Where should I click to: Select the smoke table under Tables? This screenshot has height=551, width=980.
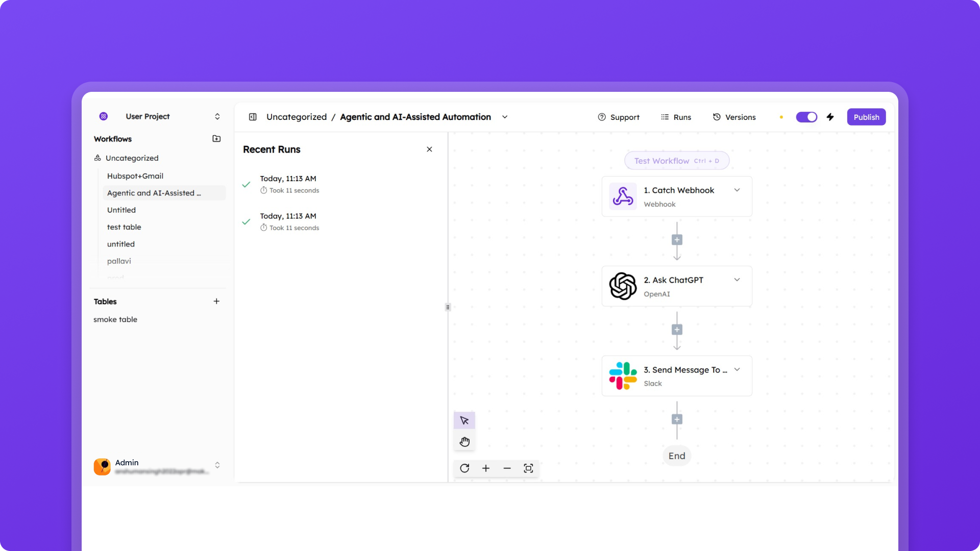tap(115, 319)
